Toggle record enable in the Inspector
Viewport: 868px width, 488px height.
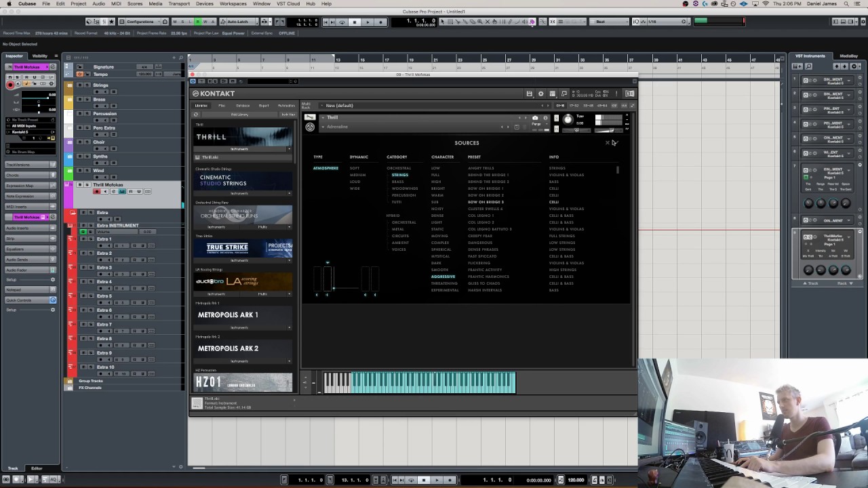click(10, 84)
